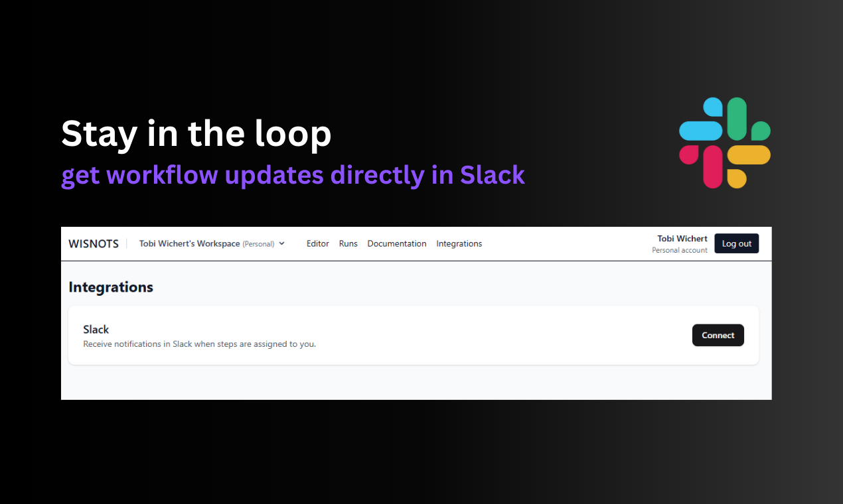Open Tobi Wichert's Workspace selector
Viewport: 843px width, 504px height.
point(212,243)
